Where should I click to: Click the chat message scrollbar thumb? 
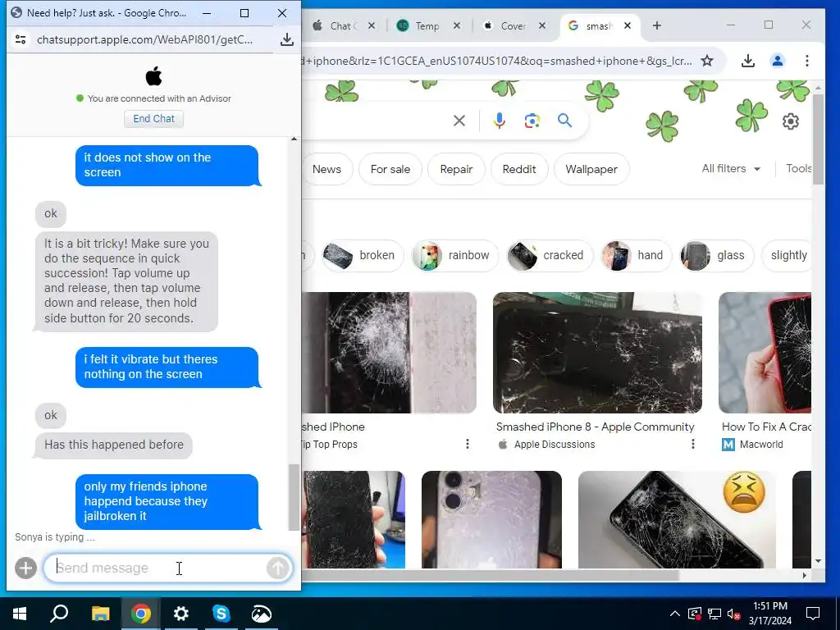pos(294,496)
